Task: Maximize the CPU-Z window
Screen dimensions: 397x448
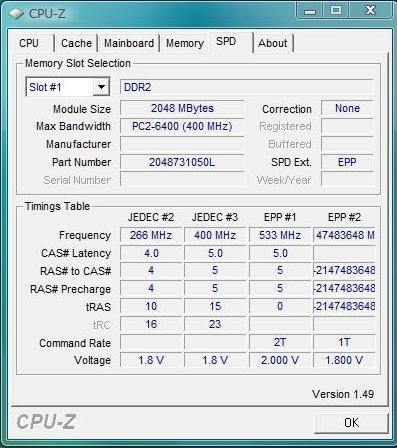Action: click(336, 11)
